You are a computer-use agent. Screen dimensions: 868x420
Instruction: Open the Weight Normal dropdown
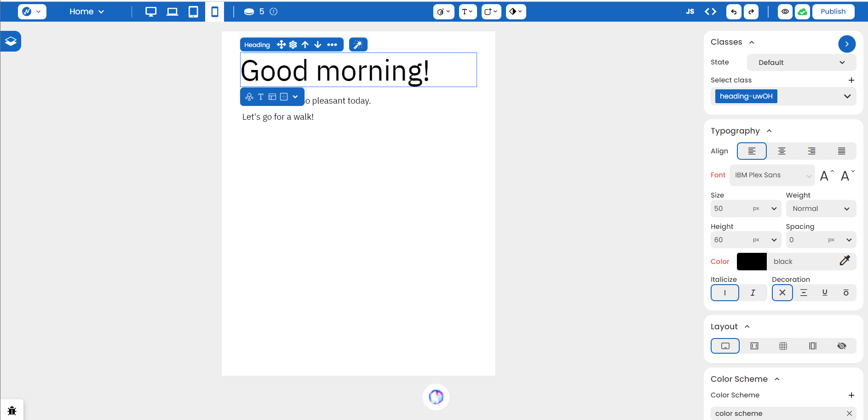[821, 209]
